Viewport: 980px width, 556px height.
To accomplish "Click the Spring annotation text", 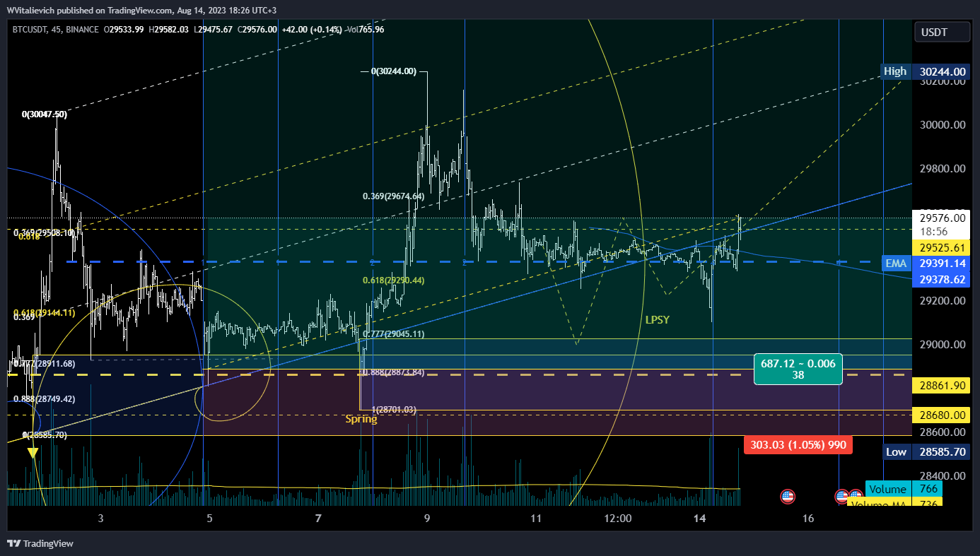I will pyautogui.click(x=361, y=419).
